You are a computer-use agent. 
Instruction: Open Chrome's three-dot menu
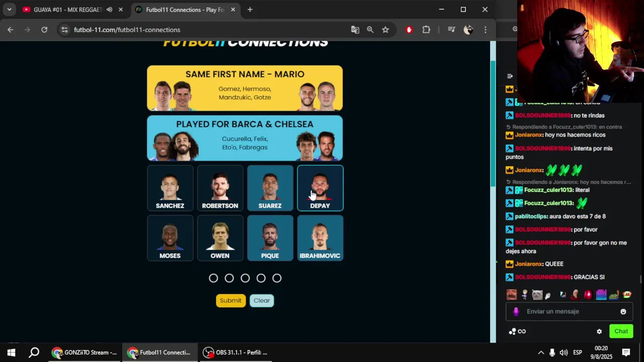click(485, 30)
